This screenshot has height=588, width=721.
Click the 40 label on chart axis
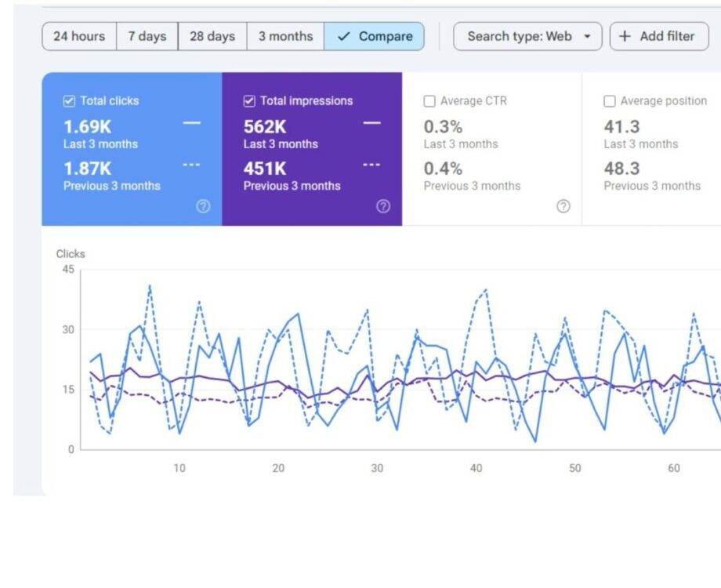click(476, 468)
